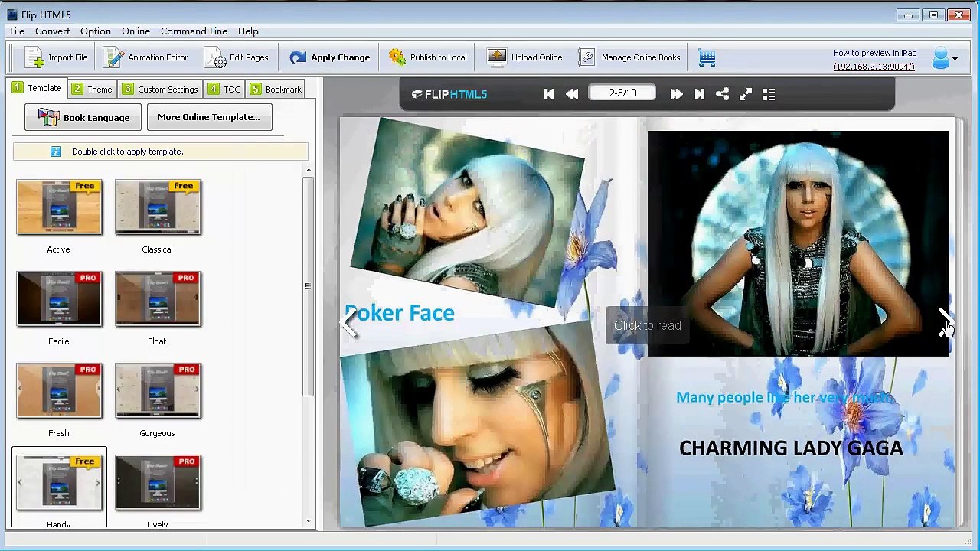980x551 pixels.
Task: Switch to the Bookmark tab
Action: [x=276, y=90]
